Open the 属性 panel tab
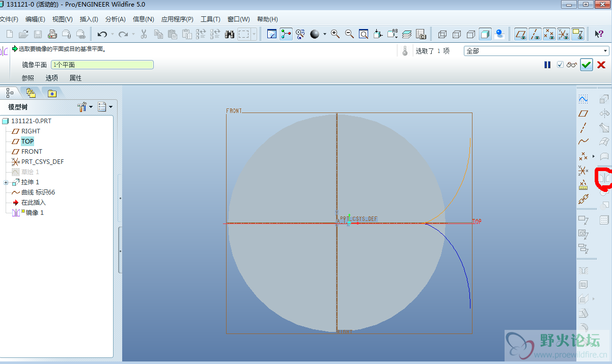This screenshot has width=612, height=364. [x=75, y=78]
